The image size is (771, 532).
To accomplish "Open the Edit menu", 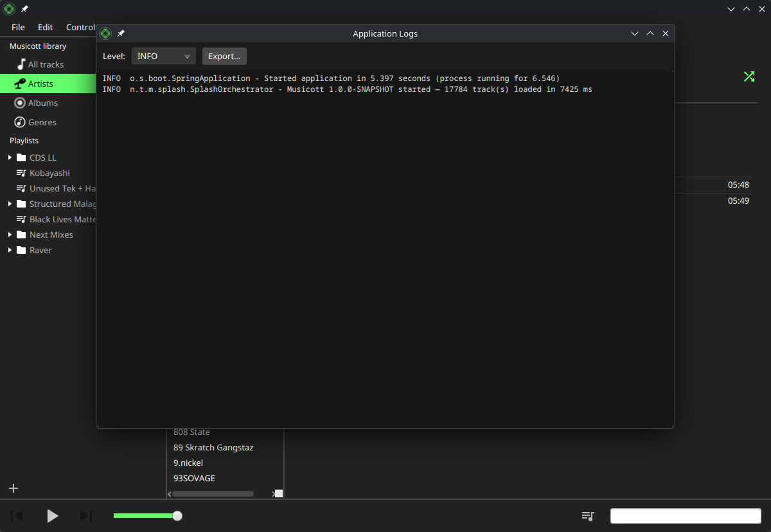I will (46, 27).
